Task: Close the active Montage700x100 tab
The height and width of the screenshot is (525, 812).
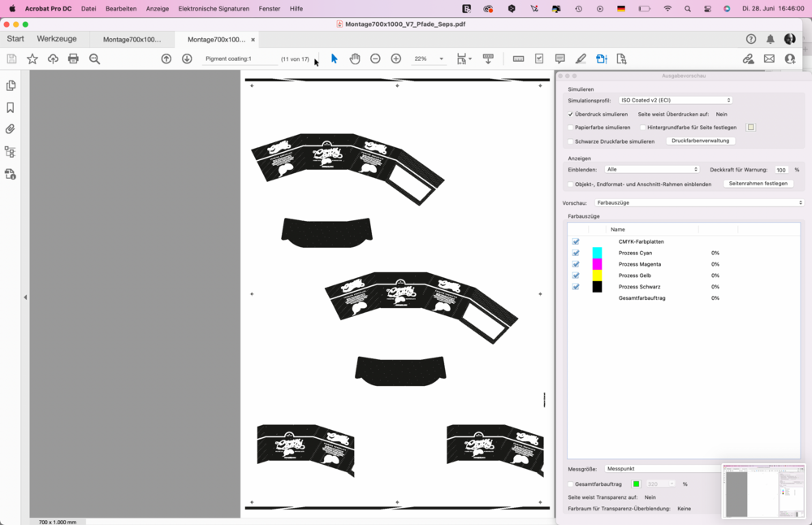Action: point(253,39)
